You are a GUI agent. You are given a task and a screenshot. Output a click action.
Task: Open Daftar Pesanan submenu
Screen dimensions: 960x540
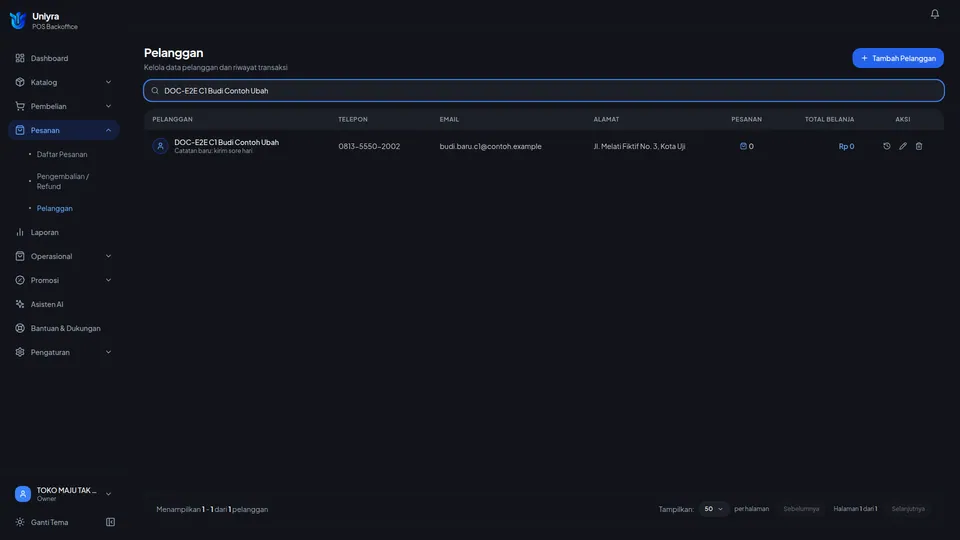62,154
